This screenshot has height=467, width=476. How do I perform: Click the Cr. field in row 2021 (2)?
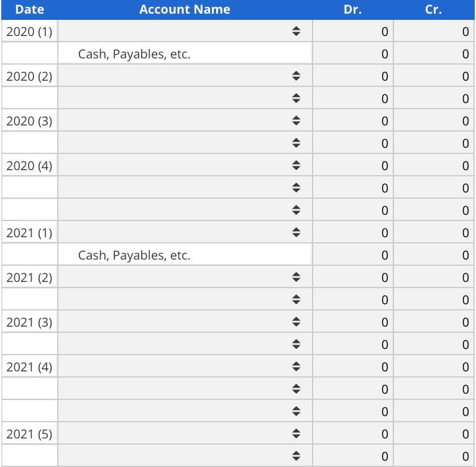click(x=434, y=278)
